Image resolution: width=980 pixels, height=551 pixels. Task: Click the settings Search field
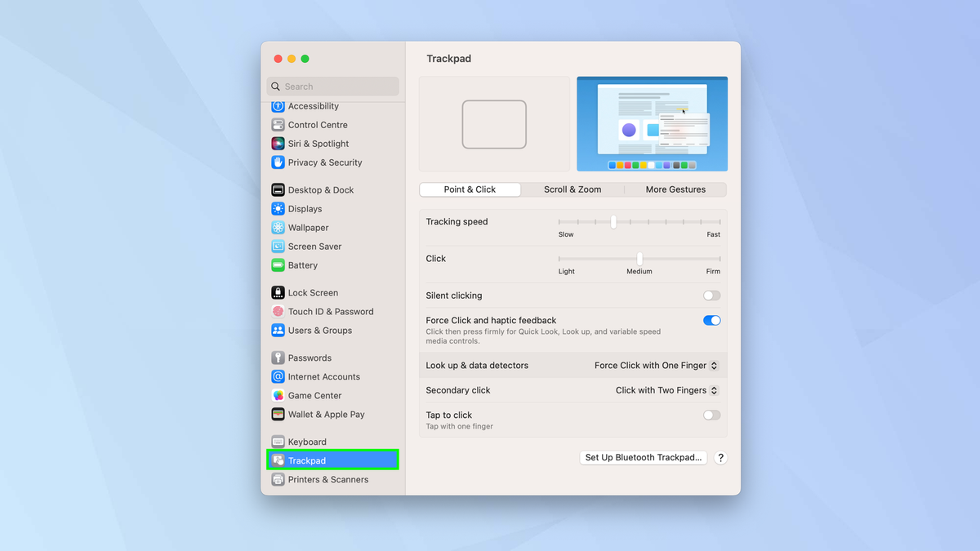[x=332, y=86]
